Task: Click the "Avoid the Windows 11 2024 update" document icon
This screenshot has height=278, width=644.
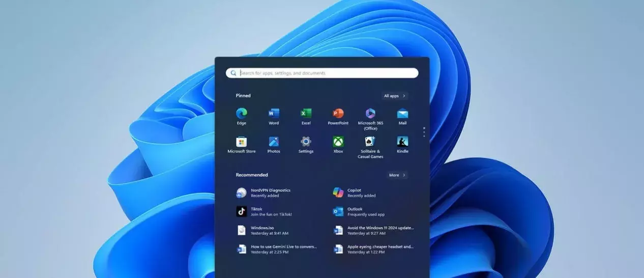Action: (x=338, y=230)
